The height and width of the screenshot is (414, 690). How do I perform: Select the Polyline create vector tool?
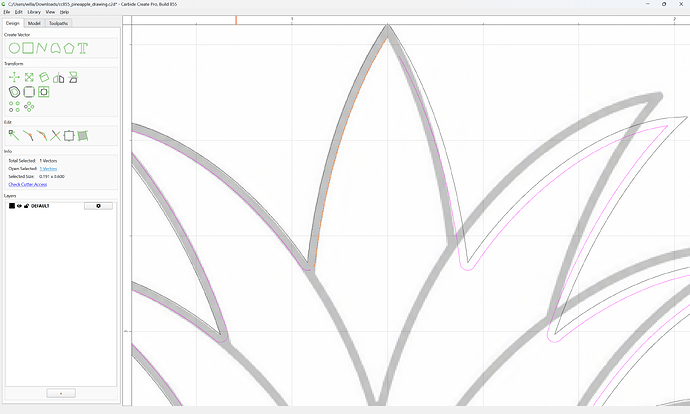point(42,48)
